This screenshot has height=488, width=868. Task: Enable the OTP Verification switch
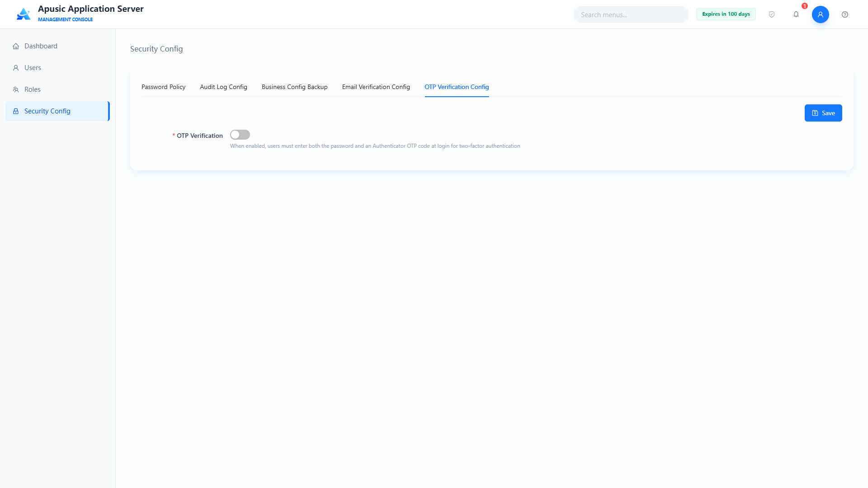(x=240, y=135)
